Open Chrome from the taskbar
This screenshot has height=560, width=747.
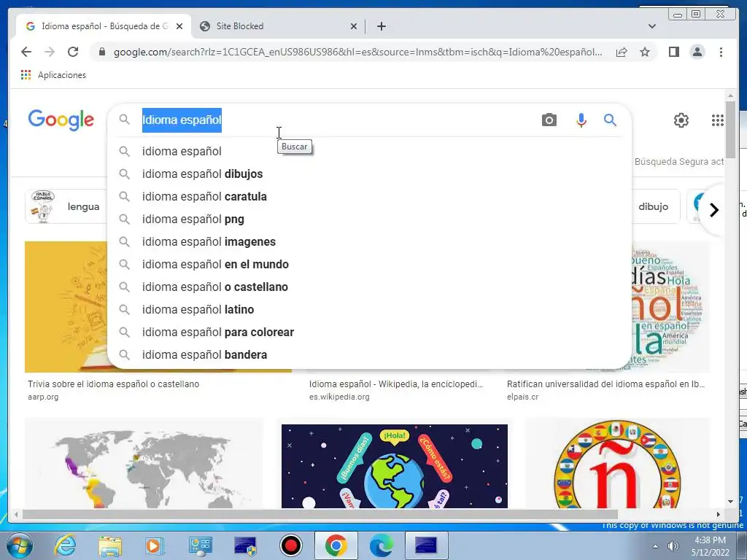(x=336, y=545)
